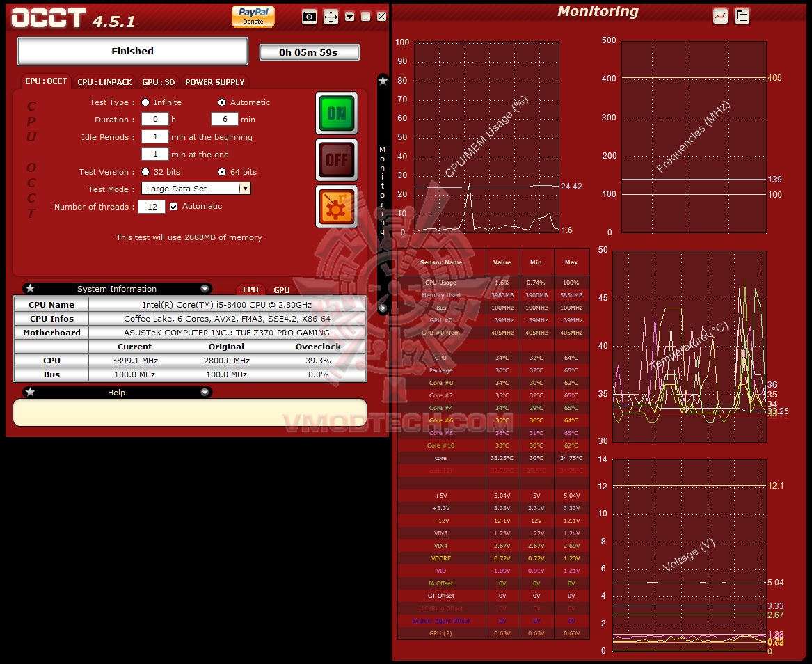
Task: Click the graph icon in Monitoring header
Action: pyautogui.click(x=720, y=16)
